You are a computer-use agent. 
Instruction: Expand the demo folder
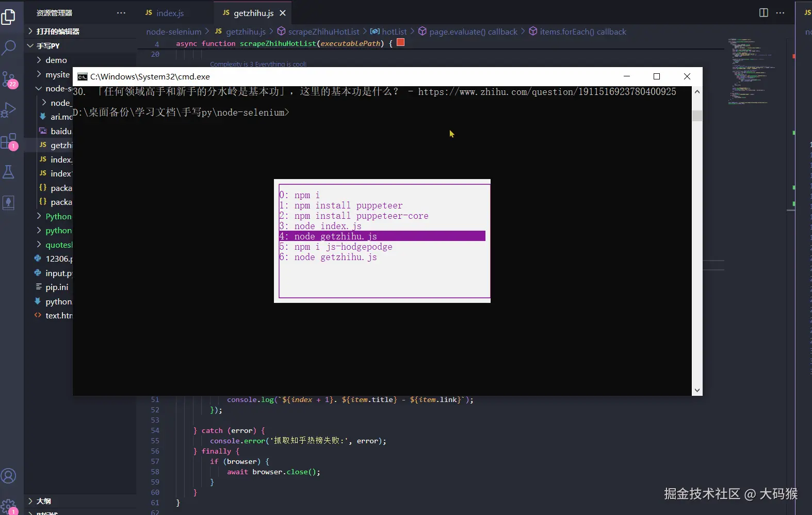(x=56, y=60)
